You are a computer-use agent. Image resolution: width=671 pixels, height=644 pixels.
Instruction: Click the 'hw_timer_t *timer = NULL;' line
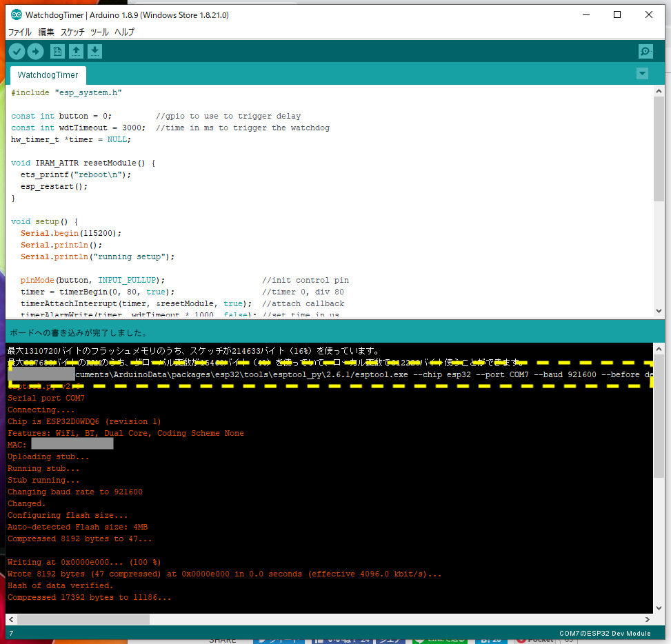pyautogui.click(x=70, y=139)
